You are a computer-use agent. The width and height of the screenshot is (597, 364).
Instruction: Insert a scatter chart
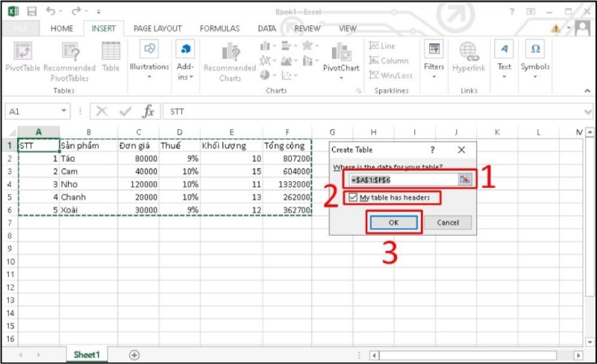[289, 75]
